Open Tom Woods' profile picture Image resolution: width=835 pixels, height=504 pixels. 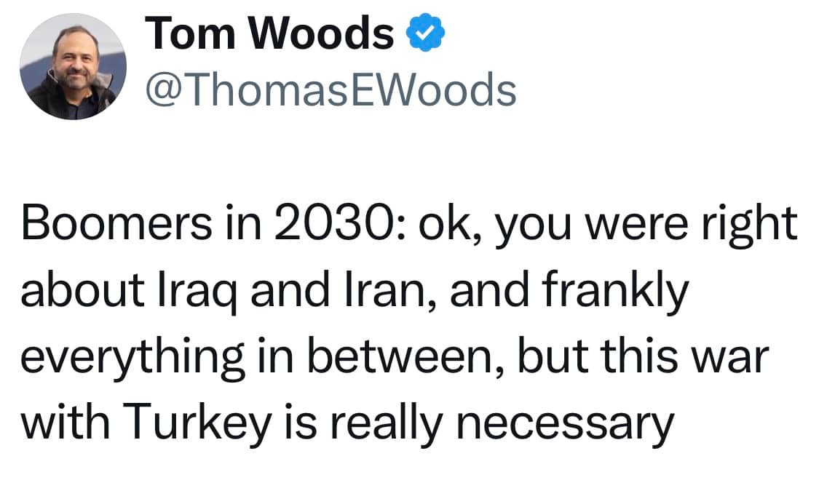[73, 67]
